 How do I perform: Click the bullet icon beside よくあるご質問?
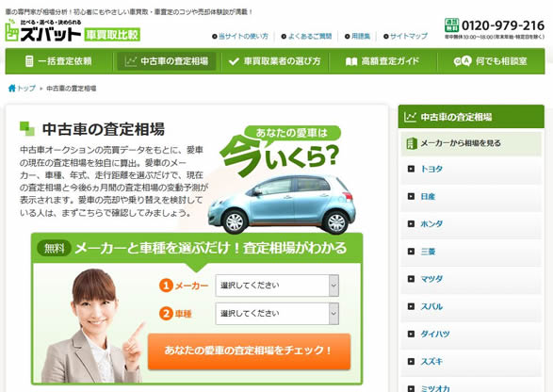284,37
